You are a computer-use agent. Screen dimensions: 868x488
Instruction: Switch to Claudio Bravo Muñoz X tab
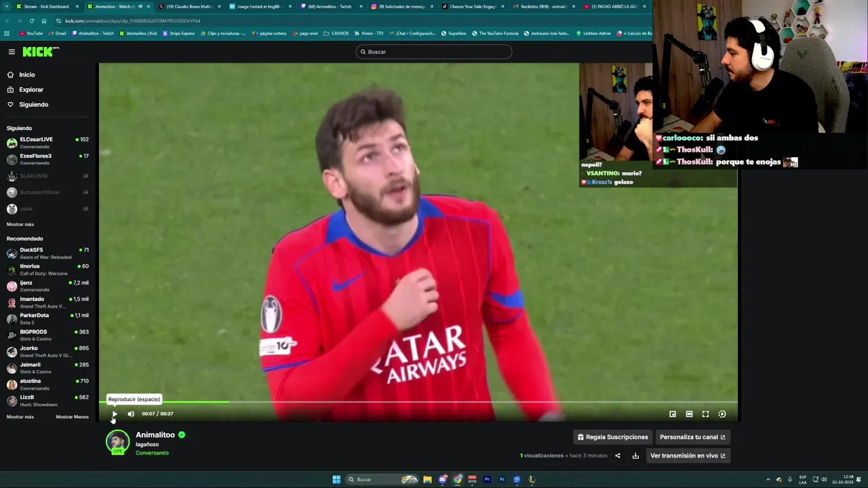pyautogui.click(x=189, y=6)
